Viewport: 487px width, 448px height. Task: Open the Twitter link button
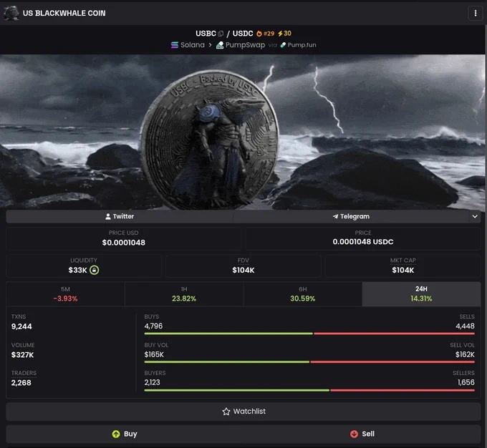point(120,216)
